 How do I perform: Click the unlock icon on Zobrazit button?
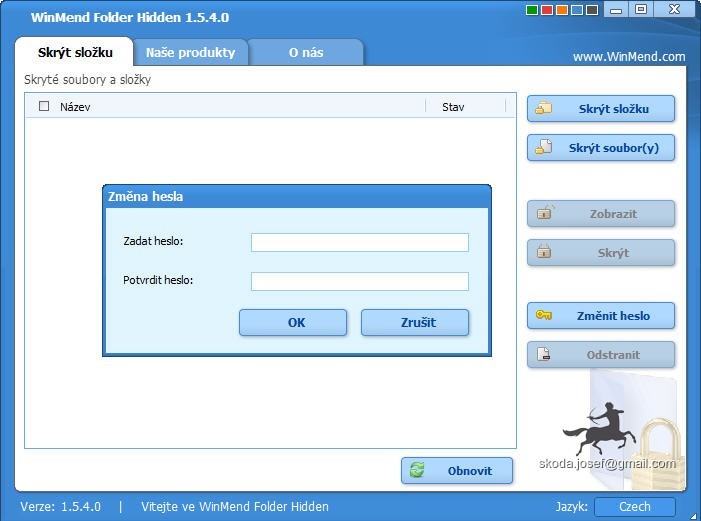545,212
